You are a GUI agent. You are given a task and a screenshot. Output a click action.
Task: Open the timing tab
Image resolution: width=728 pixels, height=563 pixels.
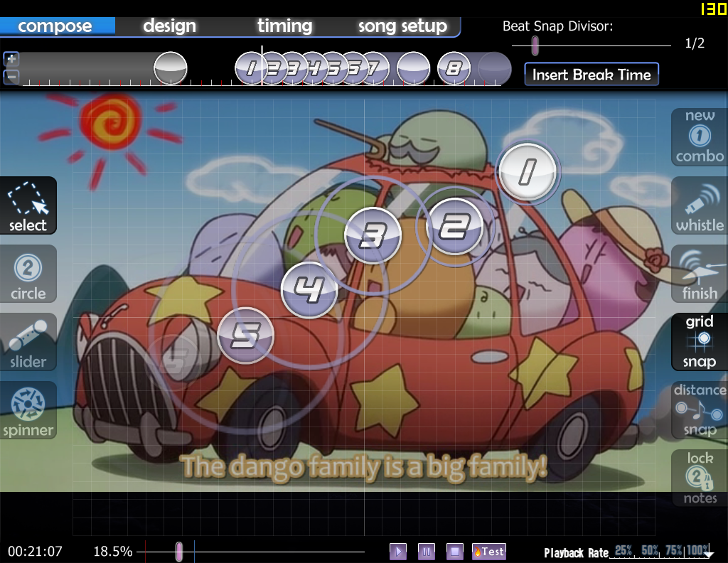click(x=284, y=26)
